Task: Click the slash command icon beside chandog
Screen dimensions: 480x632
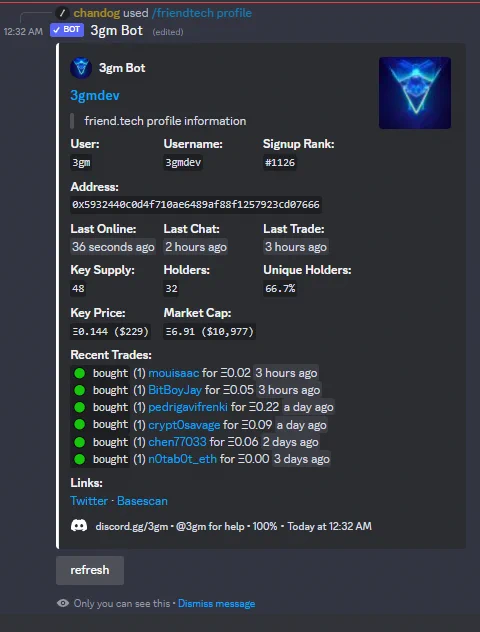Action: coord(62,13)
